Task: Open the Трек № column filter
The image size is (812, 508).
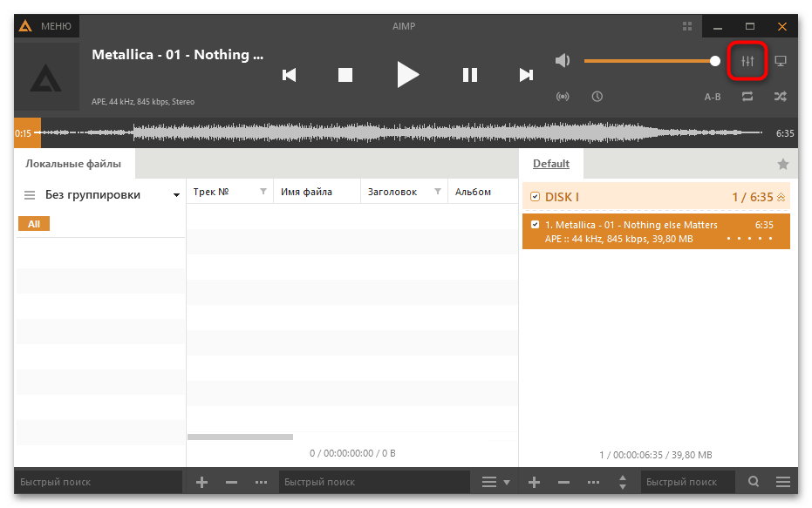Action: tap(263, 192)
